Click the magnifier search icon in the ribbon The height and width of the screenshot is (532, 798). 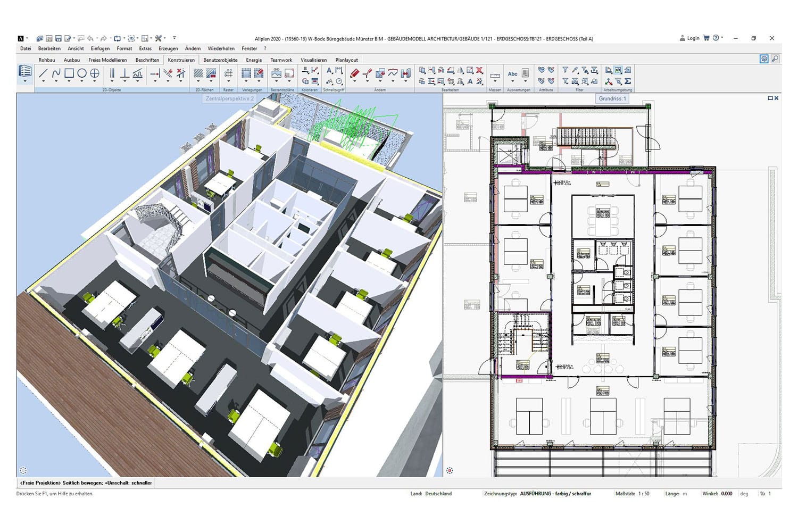pos(775,59)
